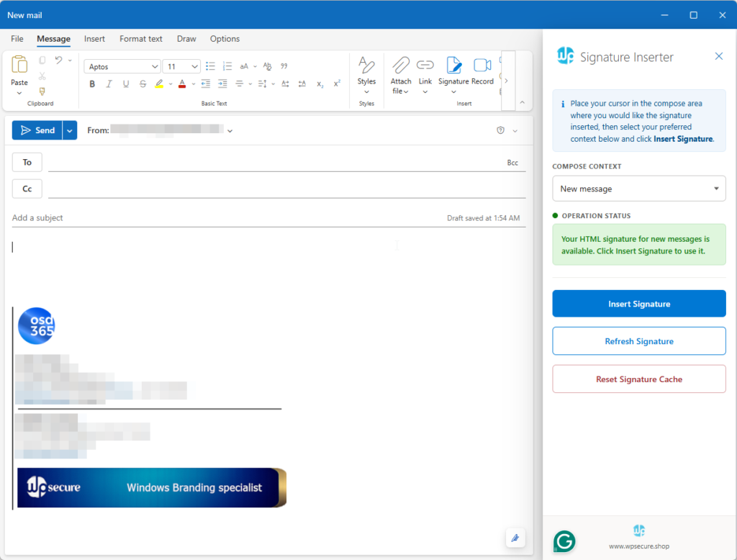Open the Aptos font name dropdown

(122, 66)
